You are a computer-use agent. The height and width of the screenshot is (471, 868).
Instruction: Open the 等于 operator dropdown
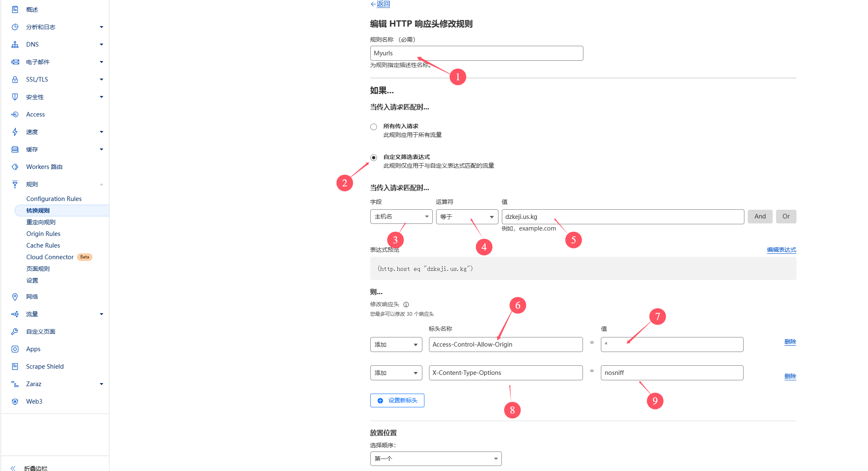(x=467, y=216)
